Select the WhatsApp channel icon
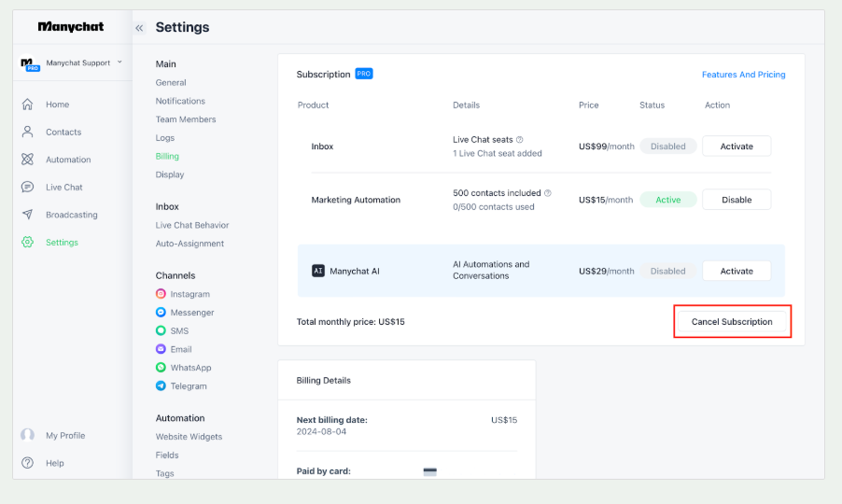The image size is (842, 504). pos(161,368)
